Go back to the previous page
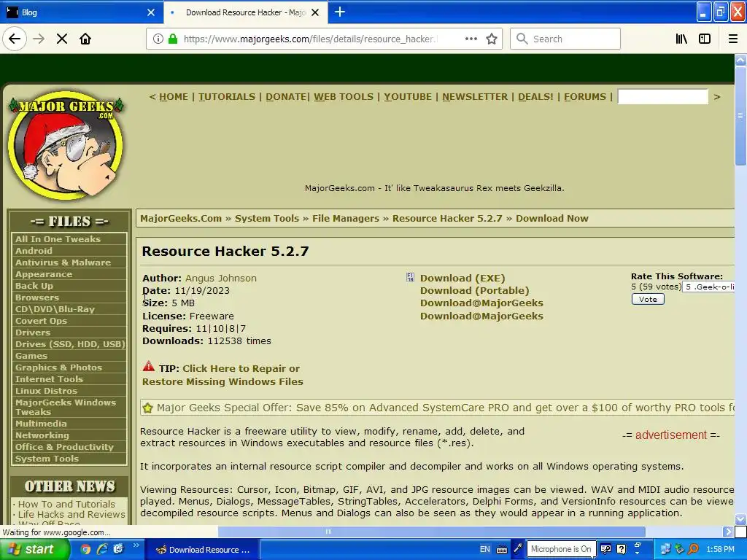The width and height of the screenshot is (747, 560). click(x=15, y=39)
